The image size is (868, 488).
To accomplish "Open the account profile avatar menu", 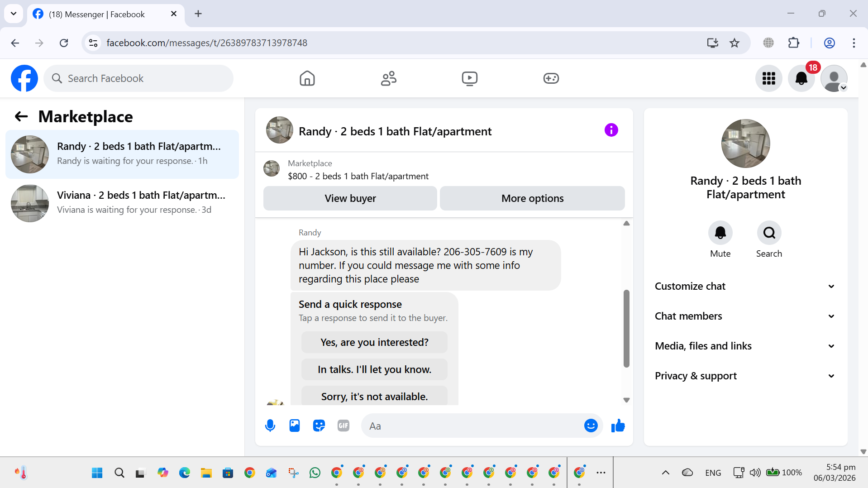I will pyautogui.click(x=834, y=78).
